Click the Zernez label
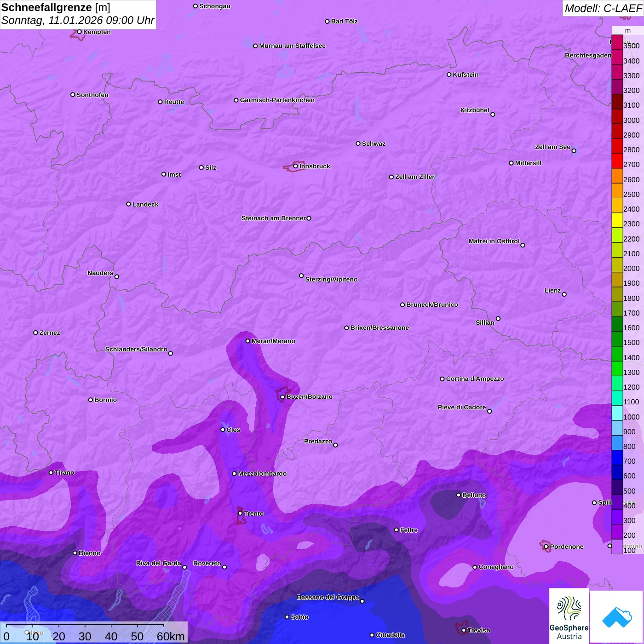 50,333
